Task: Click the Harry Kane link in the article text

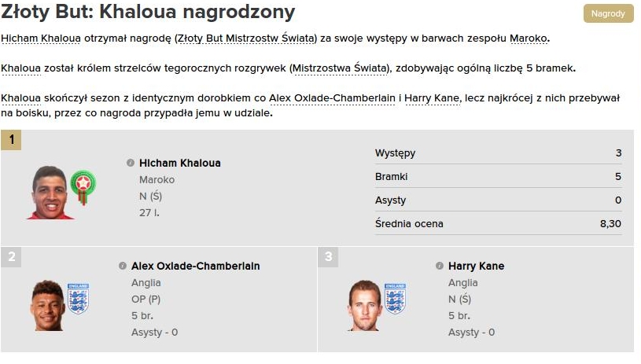Action: [x=432, y=98]
